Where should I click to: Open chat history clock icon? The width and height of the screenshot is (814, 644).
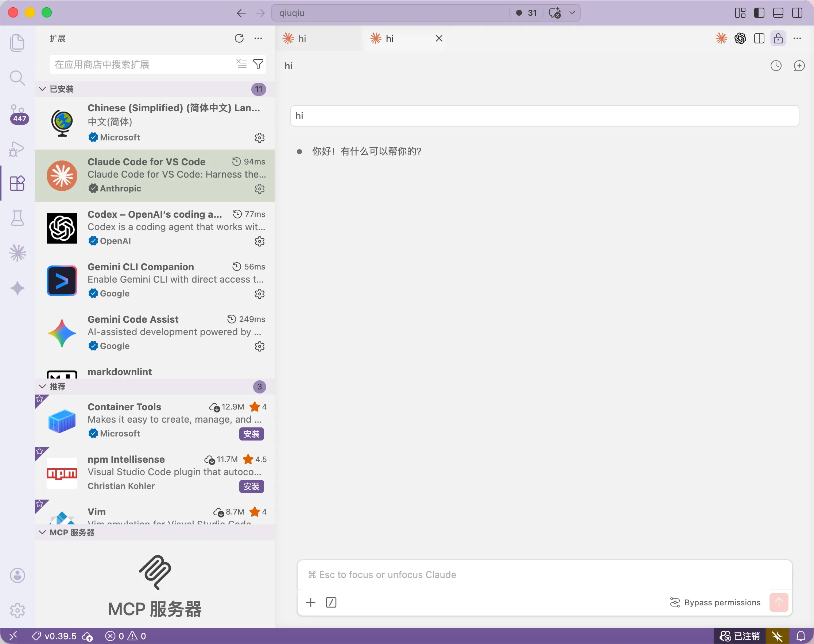click(x=776, y=66)
